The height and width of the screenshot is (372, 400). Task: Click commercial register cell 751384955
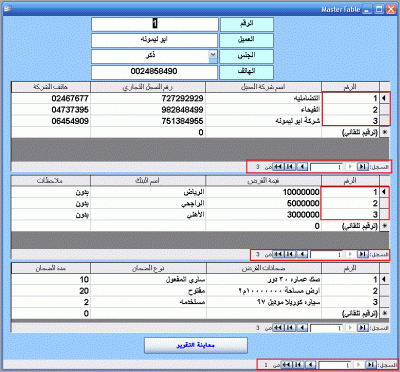click(x=148, y=121)
